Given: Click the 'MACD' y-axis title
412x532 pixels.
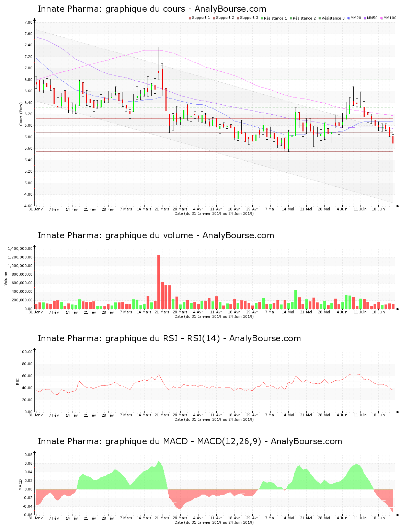Looking at the screenshot, I should (20, 485).
